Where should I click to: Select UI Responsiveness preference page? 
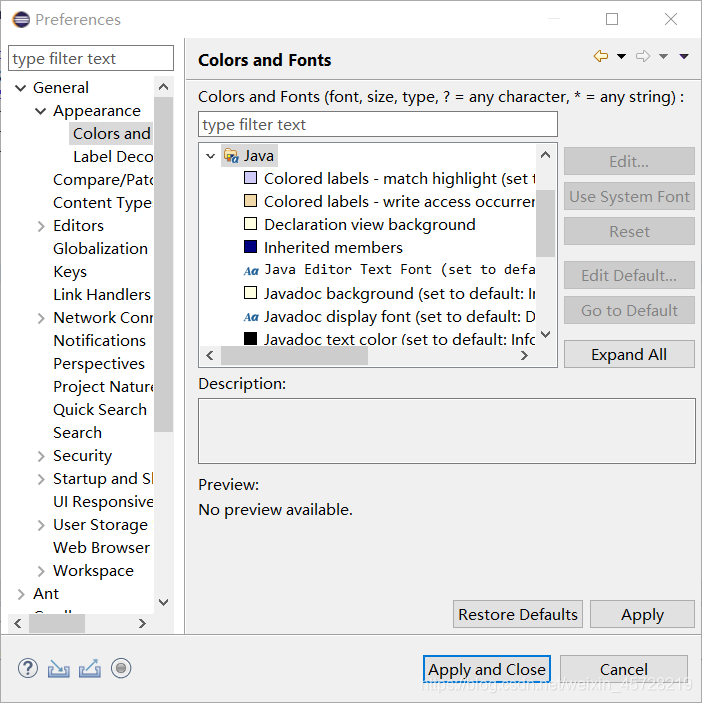pos(103,502)
